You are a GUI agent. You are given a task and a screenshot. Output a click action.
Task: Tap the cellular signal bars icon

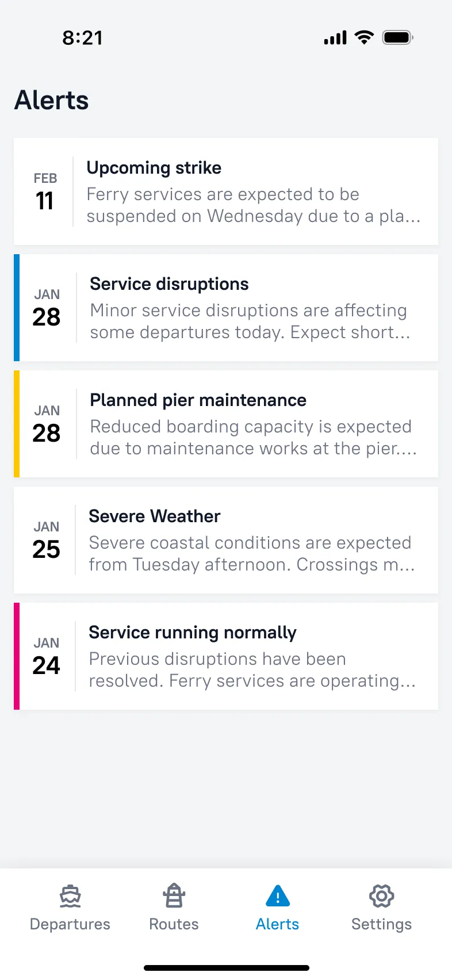point(335,37)
